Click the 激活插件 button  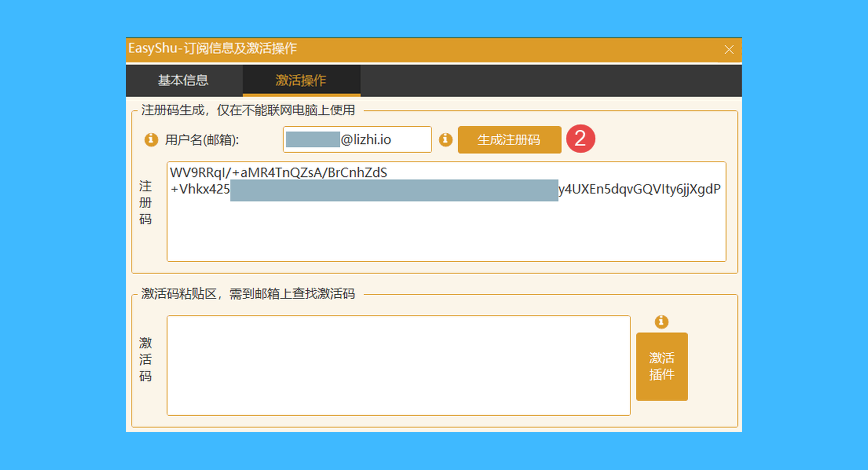(x=662, y=366)
